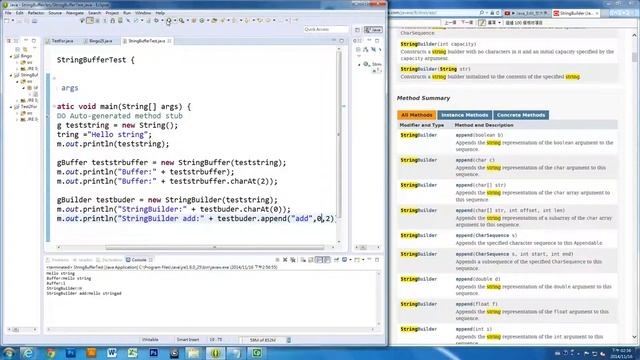Image resolution: width=640 pixels, height=360 pixels.
Task: Open the Navigate menu
Action: 75,13
